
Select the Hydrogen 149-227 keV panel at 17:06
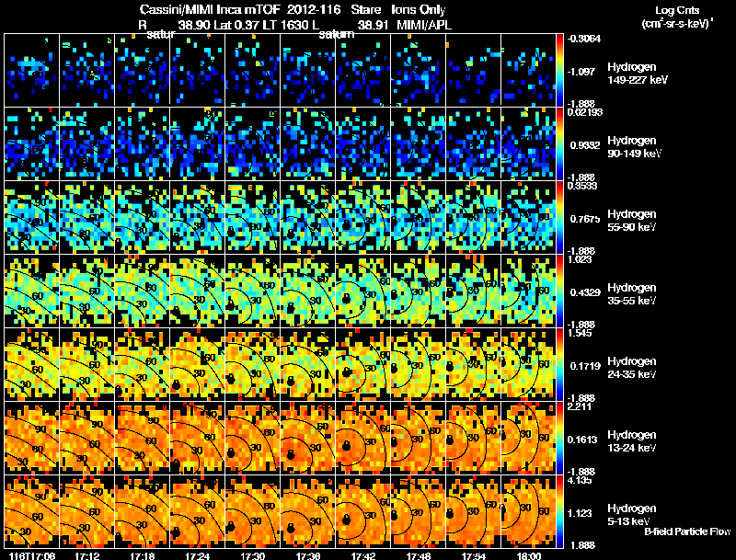pos(31,70)
